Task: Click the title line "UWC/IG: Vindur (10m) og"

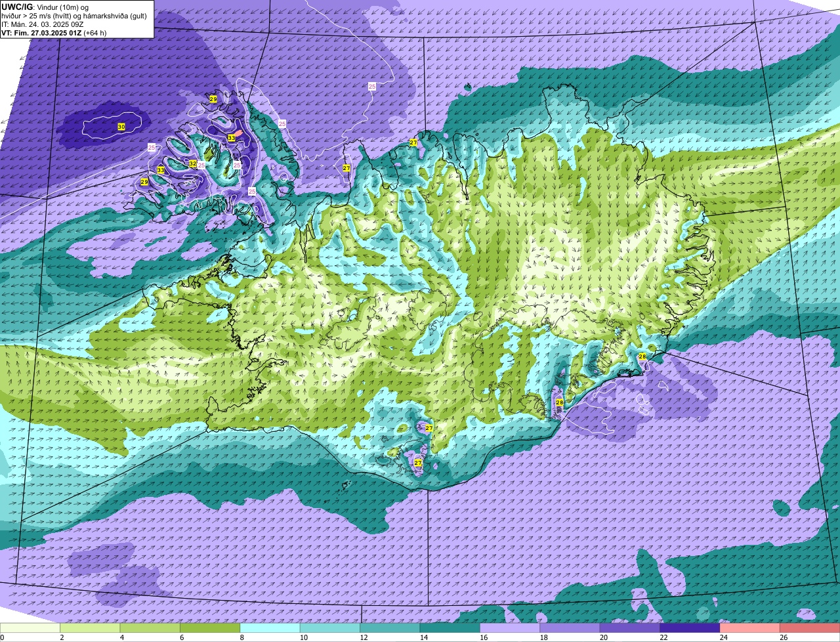Action: click(x=45, y=7)
